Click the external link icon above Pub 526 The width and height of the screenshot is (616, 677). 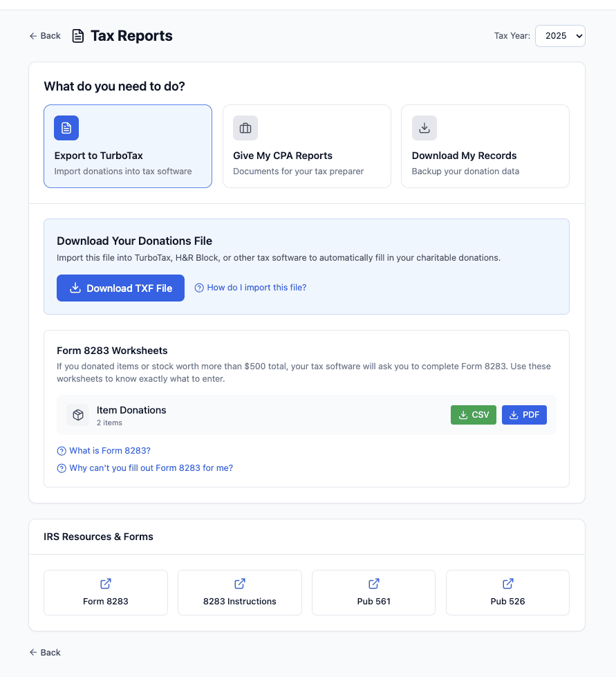[507, 584]
